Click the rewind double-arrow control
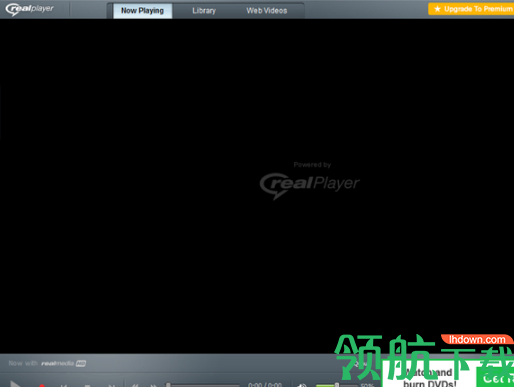The height and width of the screenshot is (387, 514). (135, 385)
